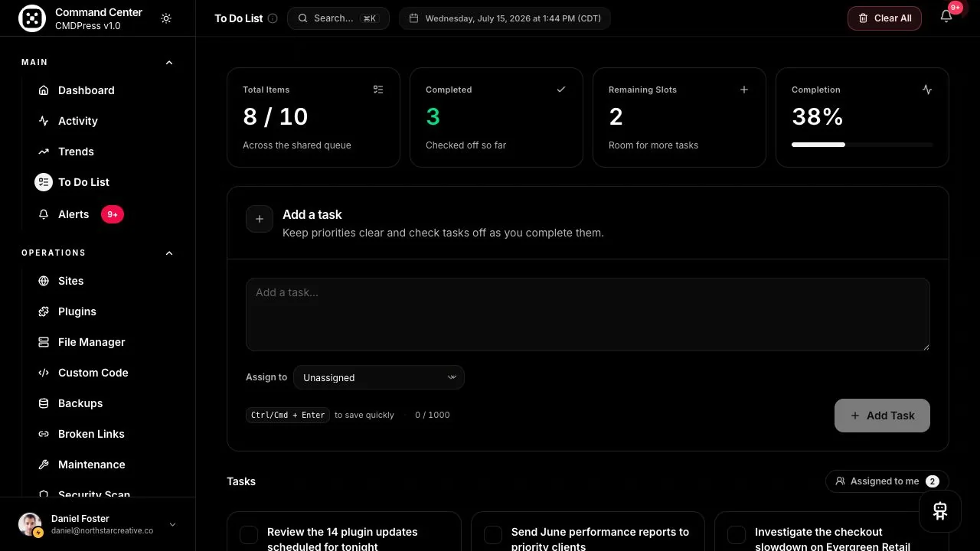Expand the Daniel Foster account menu chevron
980x551 pixels.
coord(172,524)
